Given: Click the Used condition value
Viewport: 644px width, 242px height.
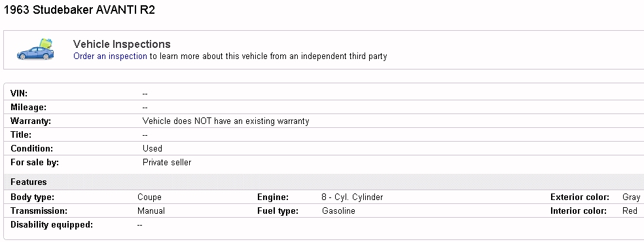Looking at the screenshot, I should coord(152,149).
